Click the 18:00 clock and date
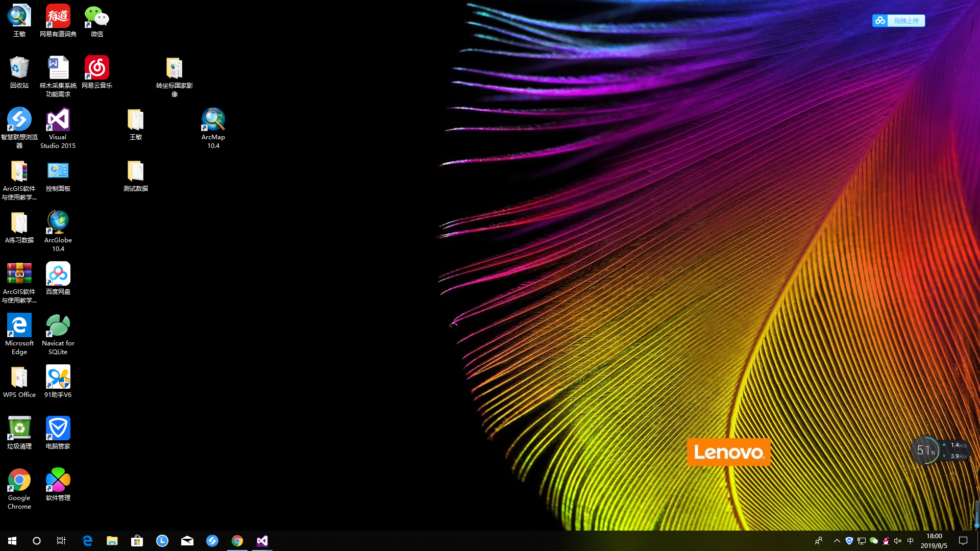Screen dimensions: 980x551 click(934, 541)
